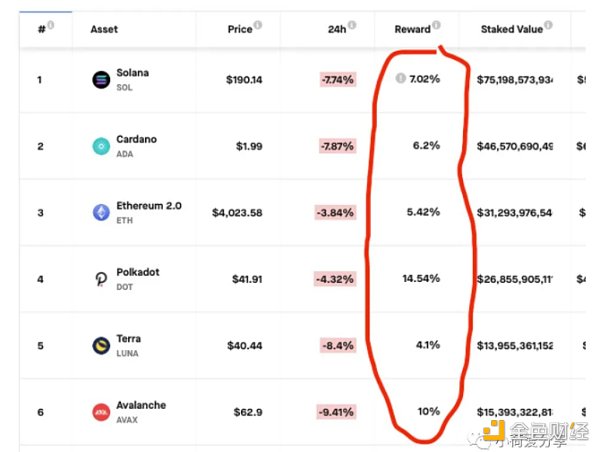Click the Solana coin logo icon
This screenshot has height=452, width=600.
pyautogui.click(x=101, y=80)
